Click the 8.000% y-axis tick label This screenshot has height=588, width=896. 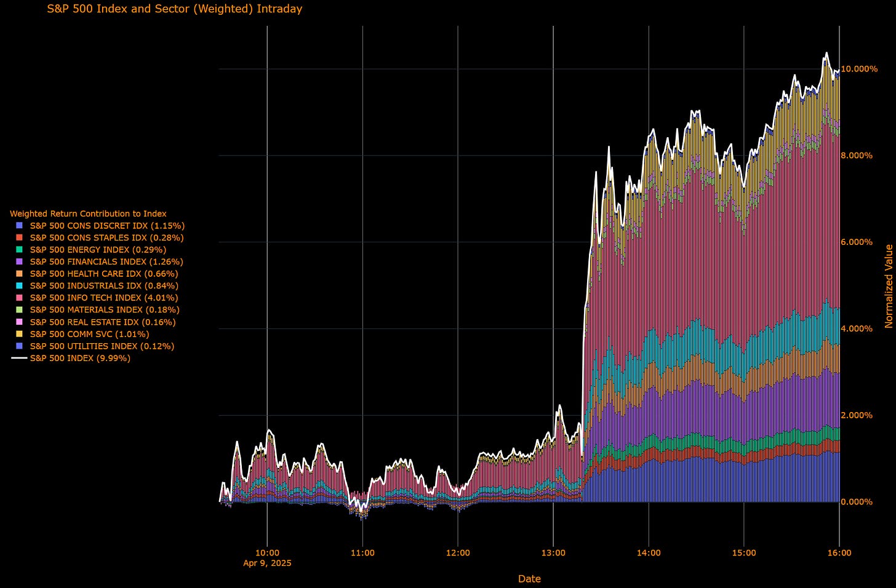pos(857,156)
